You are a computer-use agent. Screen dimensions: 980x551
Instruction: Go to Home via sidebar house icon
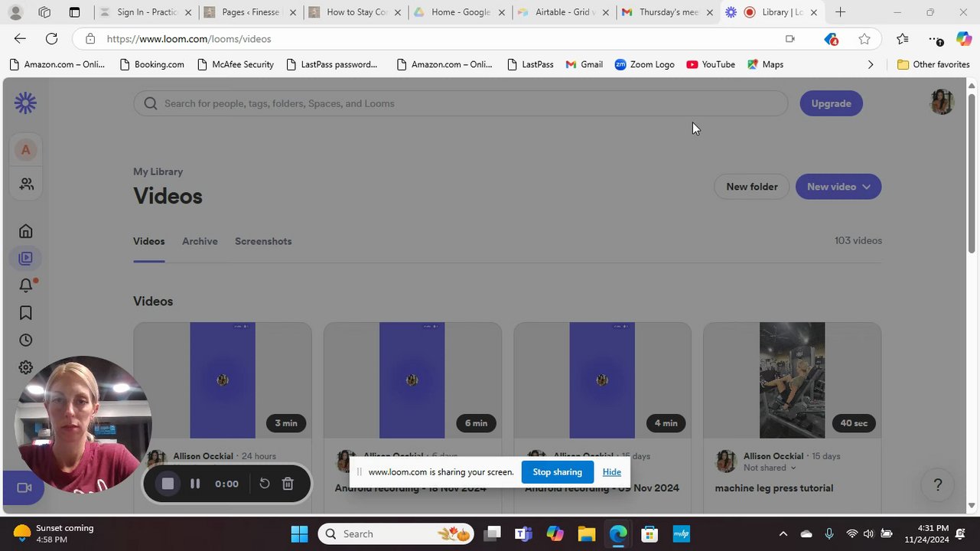point(25,231)
